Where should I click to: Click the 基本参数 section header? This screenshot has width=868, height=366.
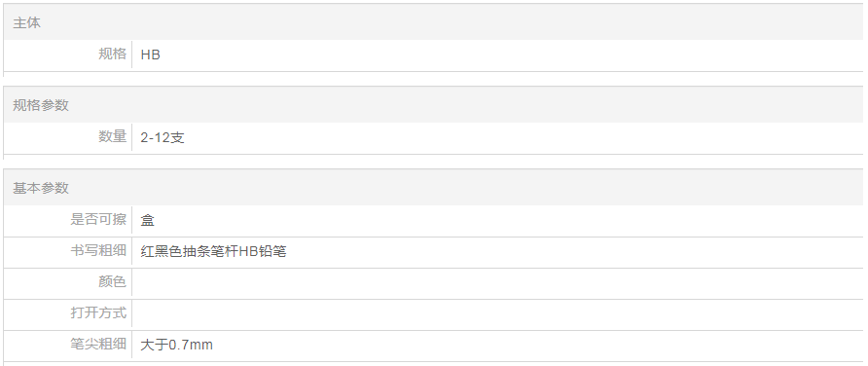41,188
